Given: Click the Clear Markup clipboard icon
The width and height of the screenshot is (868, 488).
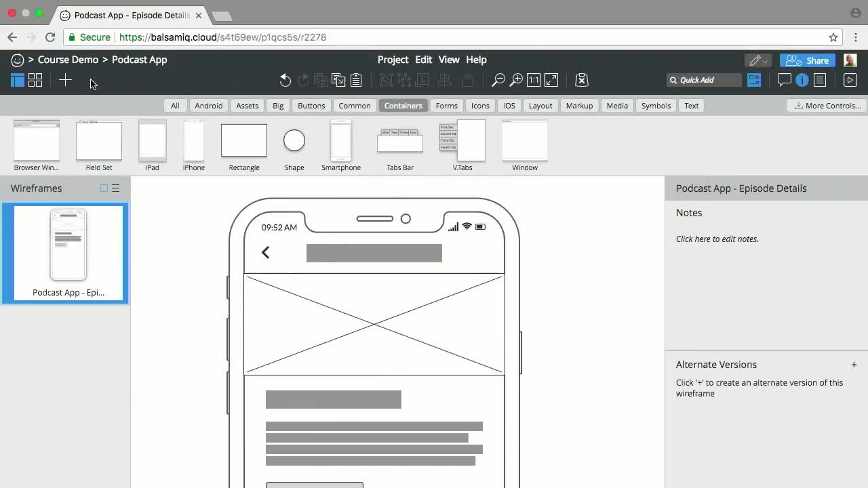Looking at the screenshot, I should [x=581, y=81].
